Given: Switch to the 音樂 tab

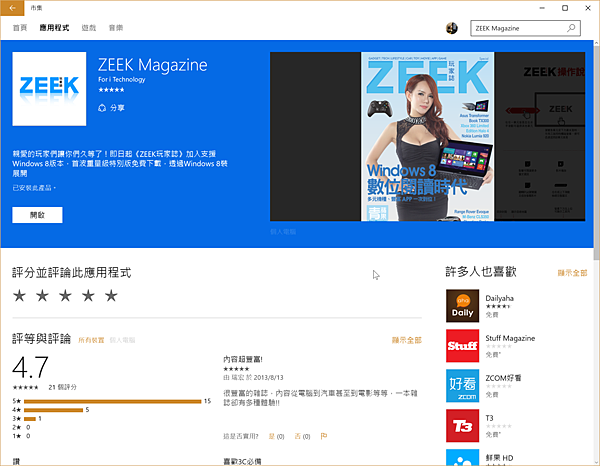Looking at the screenshot, I should pyautogui.click(x=116, y=28).
